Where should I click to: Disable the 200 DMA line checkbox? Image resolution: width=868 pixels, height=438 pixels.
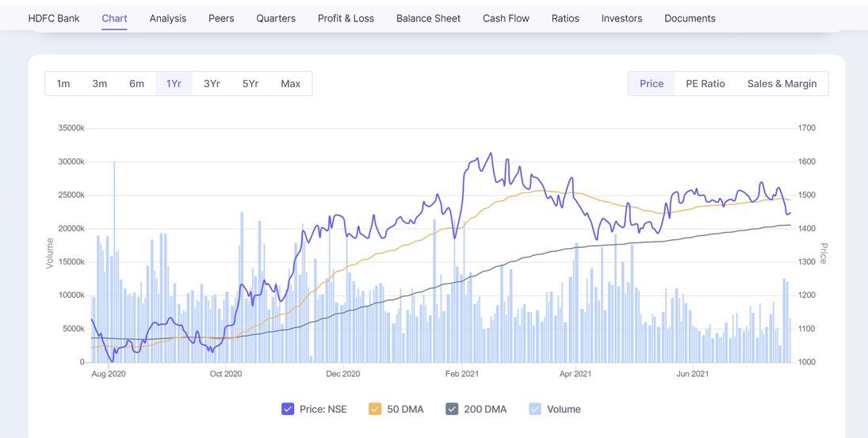click(452, 409)
